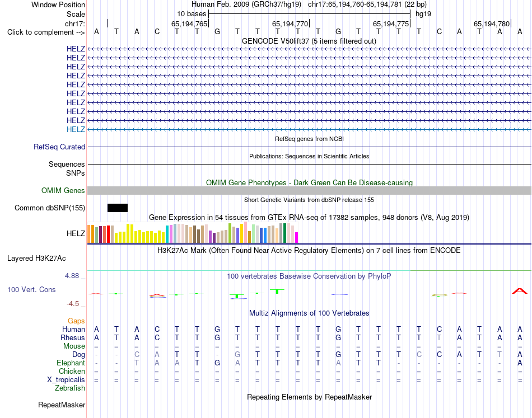Open 'Multiz Alignments of 100 Vertebrates' title

coord(309,313)
